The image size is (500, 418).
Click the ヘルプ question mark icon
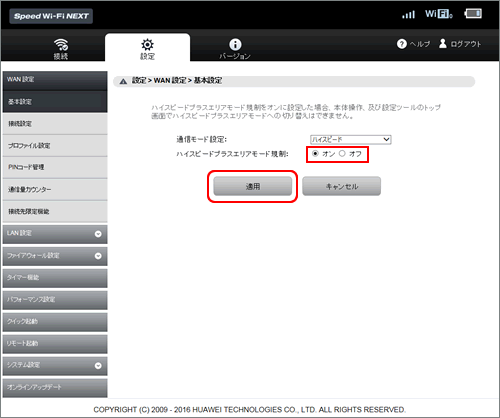tap(402, 44)
